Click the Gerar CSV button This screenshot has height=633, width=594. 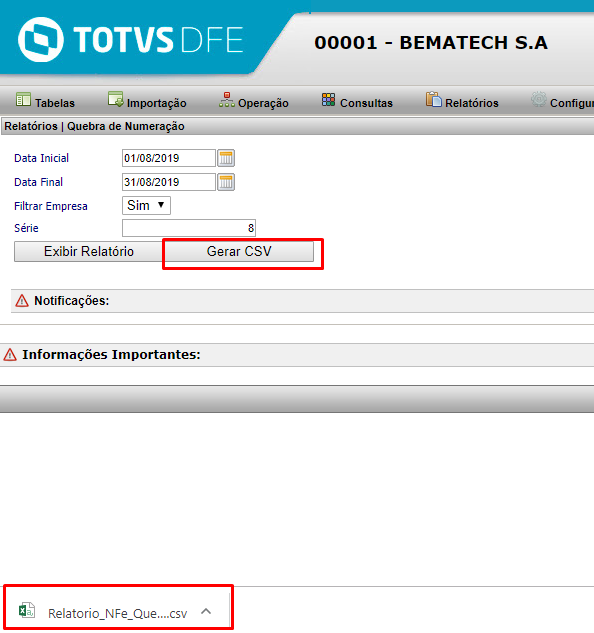239,252
